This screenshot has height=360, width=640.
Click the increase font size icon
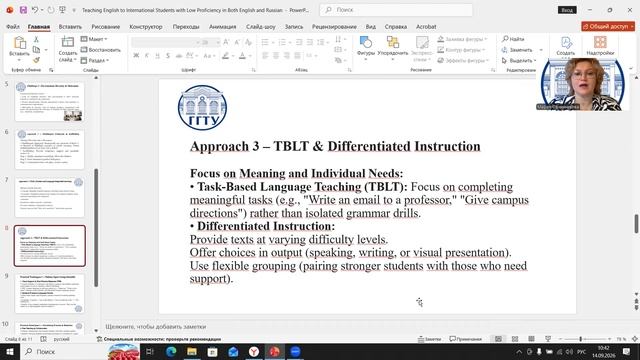tap(227, 42)
